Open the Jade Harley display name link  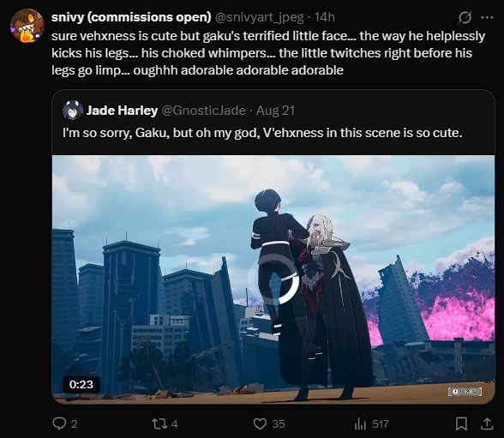click(122, 111)
